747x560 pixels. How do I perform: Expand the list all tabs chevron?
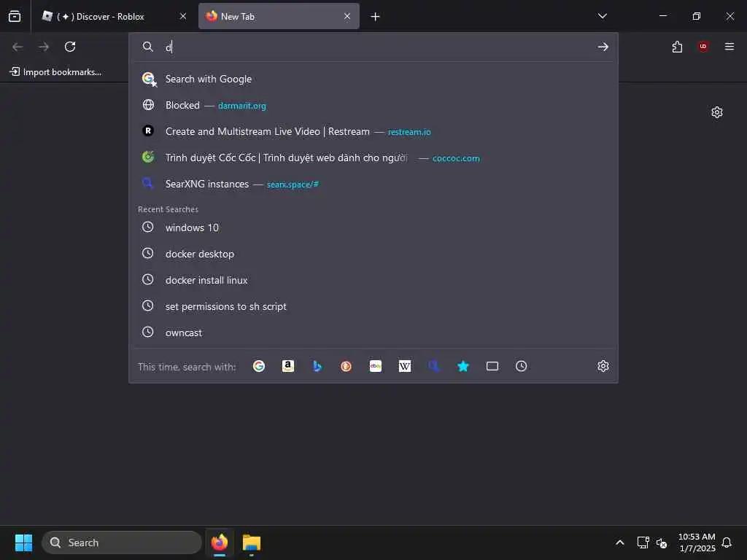(602, 16)
